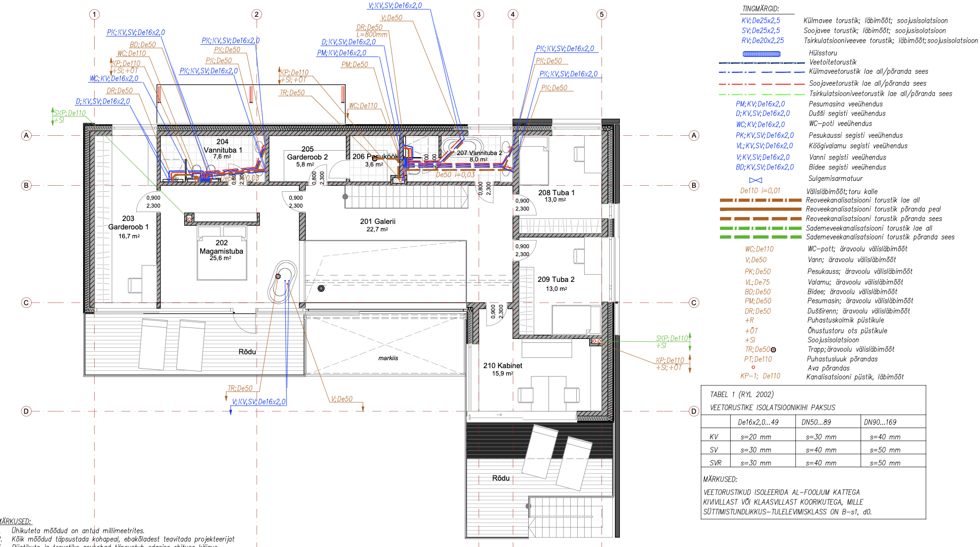Select the markiis label on the terrace
Viewport: 980px width, 547px height.
[388, 358]
